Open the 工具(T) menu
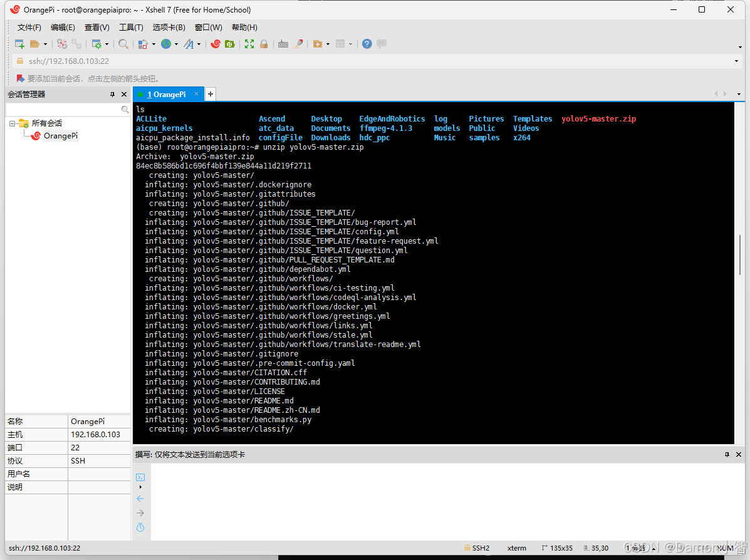This screenshot has width=750, height=560. point(131,28)
